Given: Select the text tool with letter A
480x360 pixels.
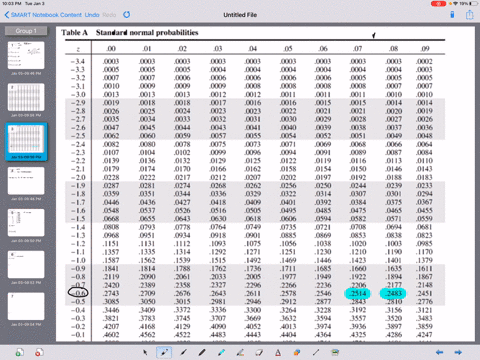Looking at the screenshot, I should [x=278, y=352].
